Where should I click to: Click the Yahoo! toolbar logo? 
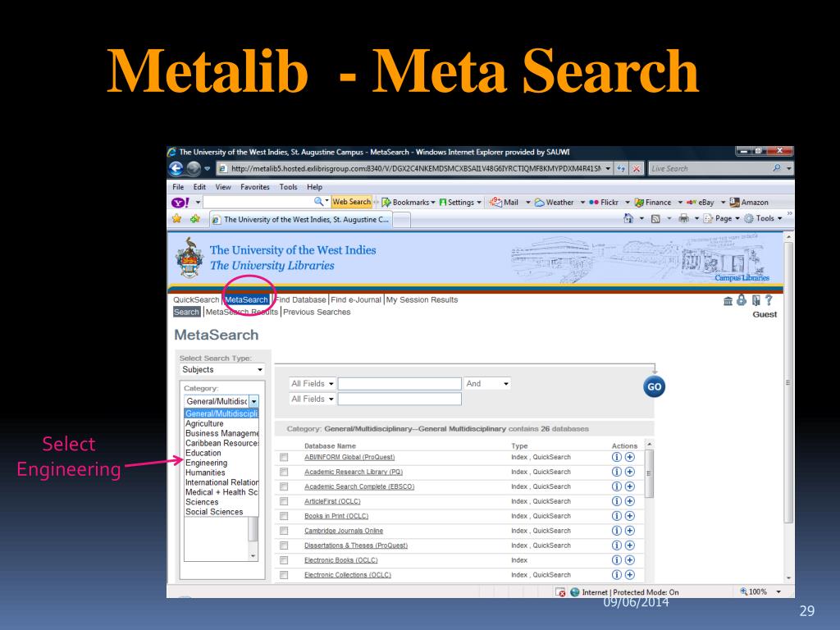click(x=180, y=203)
